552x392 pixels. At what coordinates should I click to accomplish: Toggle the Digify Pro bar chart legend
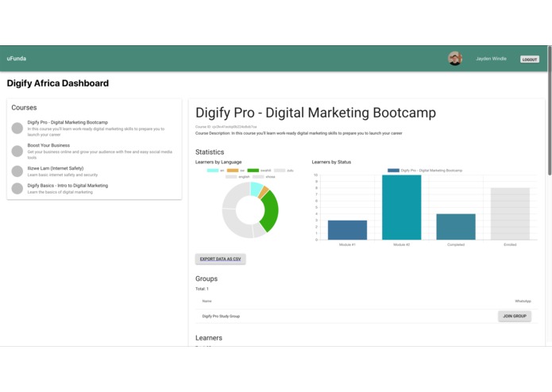425,171
